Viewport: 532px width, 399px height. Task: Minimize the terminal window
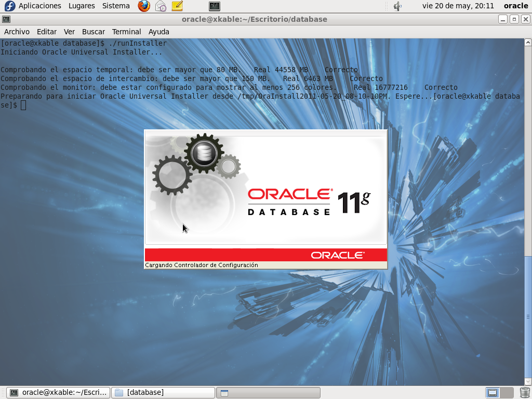click(503, 19)
